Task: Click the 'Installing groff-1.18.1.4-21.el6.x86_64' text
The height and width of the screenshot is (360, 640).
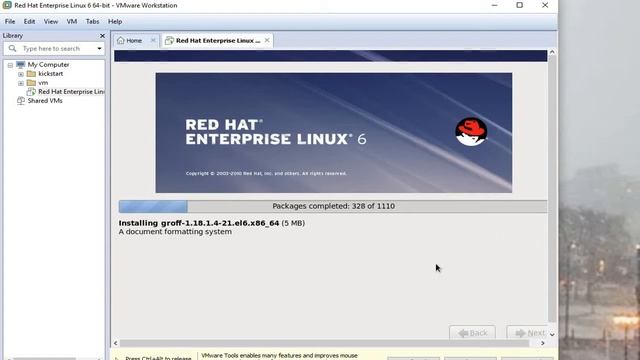Action: point(199,223)
